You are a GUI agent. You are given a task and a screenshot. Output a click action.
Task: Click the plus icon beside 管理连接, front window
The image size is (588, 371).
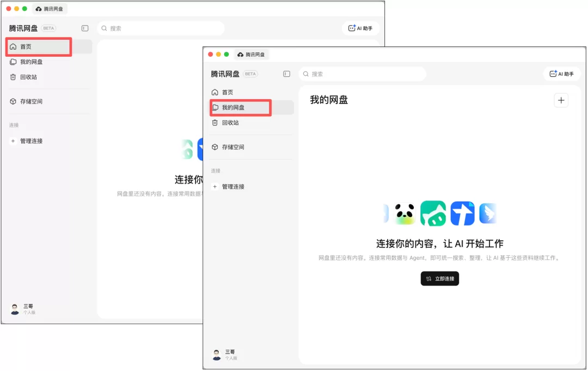click(x=215, y=187)
